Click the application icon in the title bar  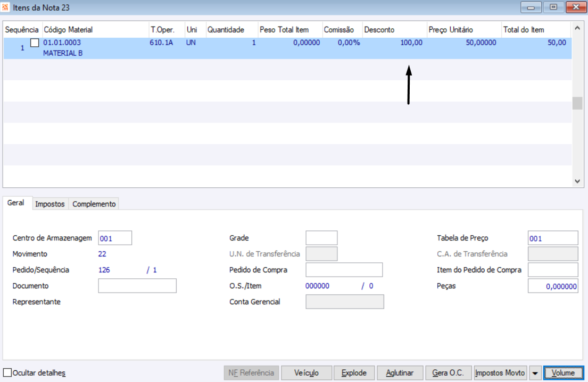coord(5,7)
